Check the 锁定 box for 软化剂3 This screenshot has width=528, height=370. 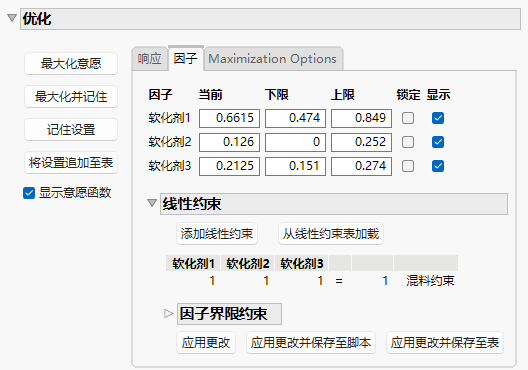(408, 166)
